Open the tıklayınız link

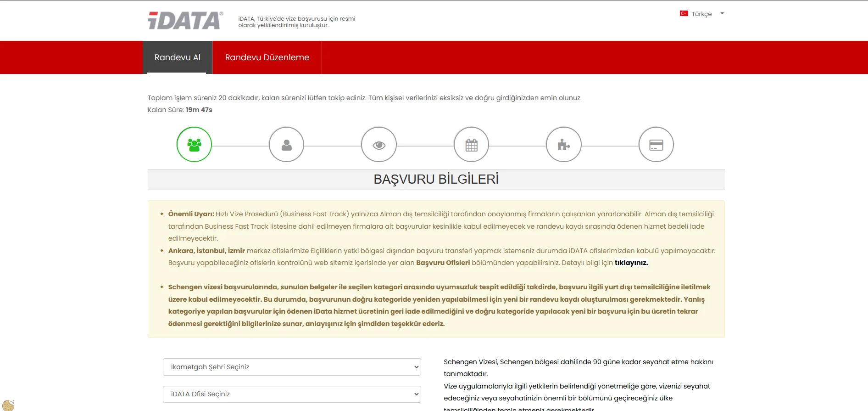pyautogui.click(x=631, y=263)
